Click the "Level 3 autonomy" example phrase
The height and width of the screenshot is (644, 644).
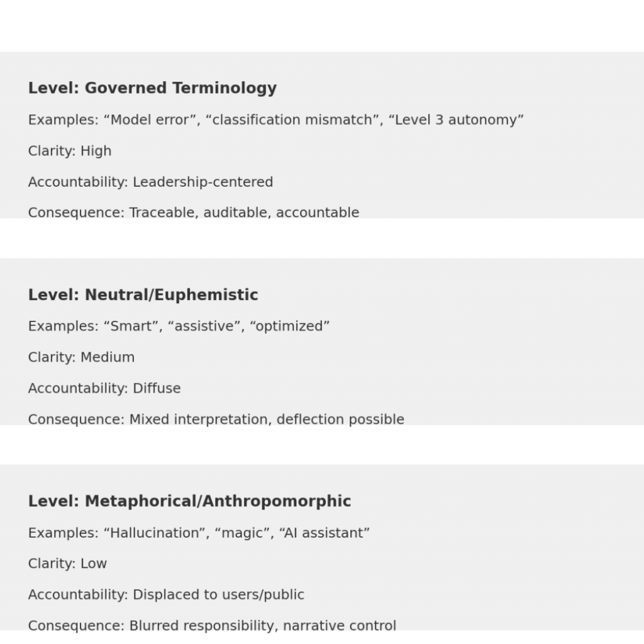pos(456,119)
